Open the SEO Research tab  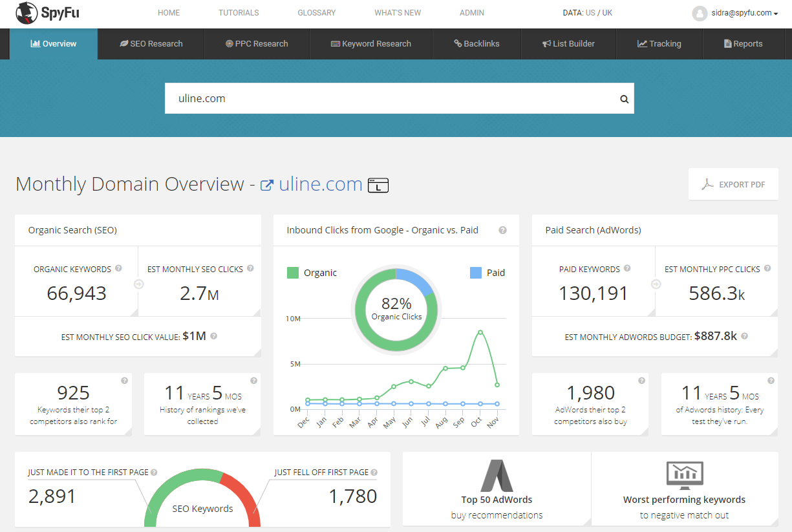151,44
